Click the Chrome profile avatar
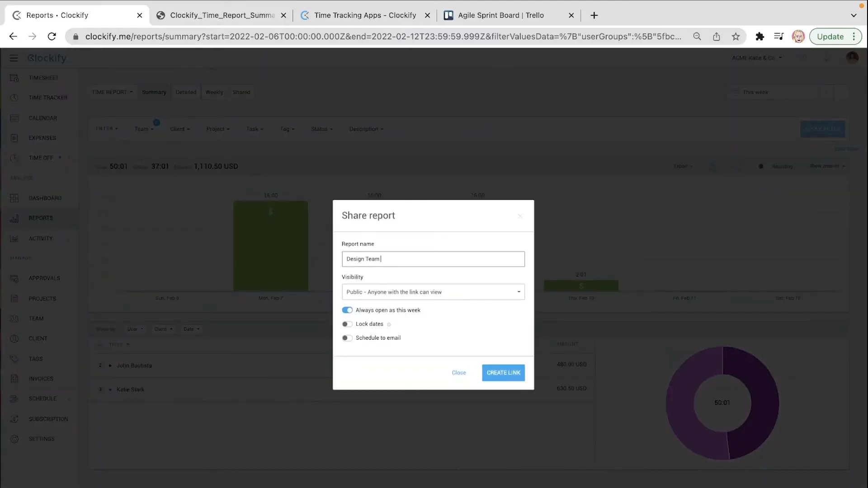 click(798, 37)
